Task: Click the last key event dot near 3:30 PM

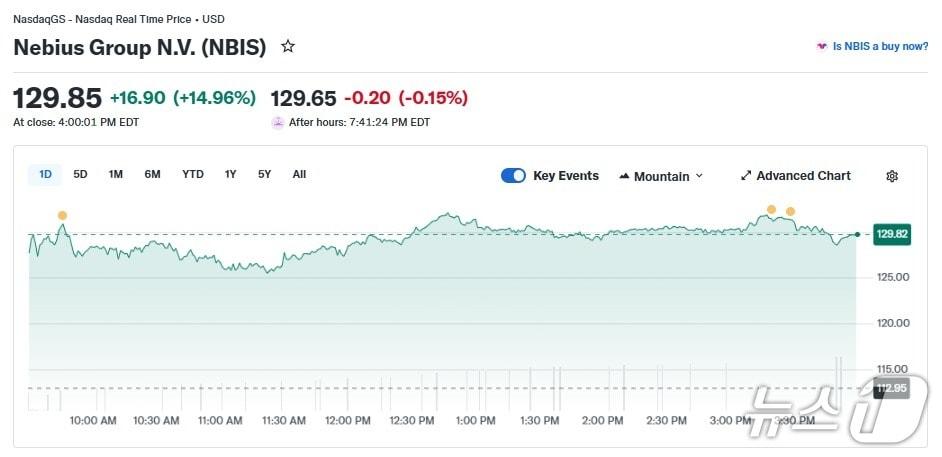Action: pos(790,211)
